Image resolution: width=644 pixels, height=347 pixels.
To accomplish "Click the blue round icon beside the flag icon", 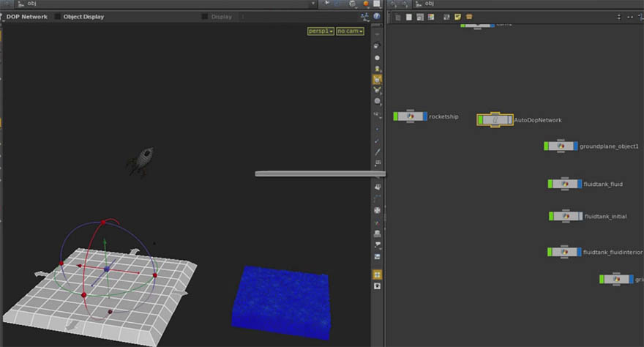I will (x=337, y=3).
